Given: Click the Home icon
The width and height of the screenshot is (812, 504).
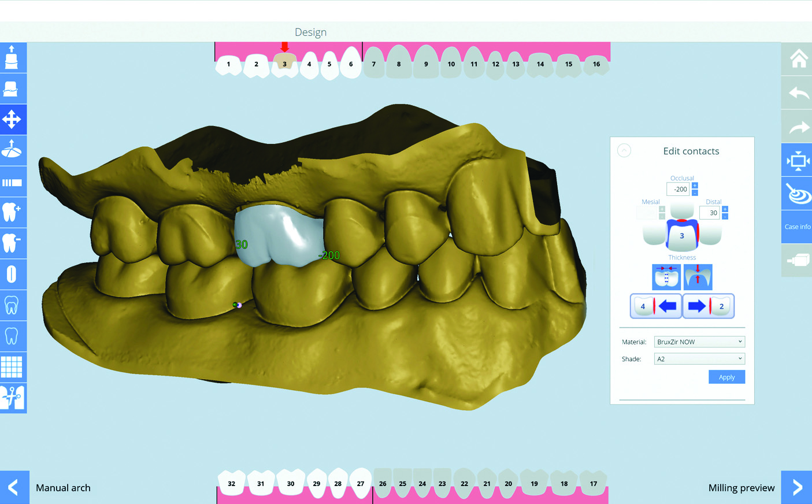Looking at the screenshot, I should tap(798, 58).
